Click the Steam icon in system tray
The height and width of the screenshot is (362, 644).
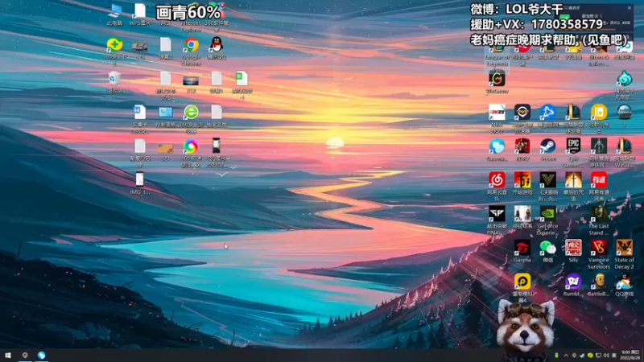(x=582, y=356)
